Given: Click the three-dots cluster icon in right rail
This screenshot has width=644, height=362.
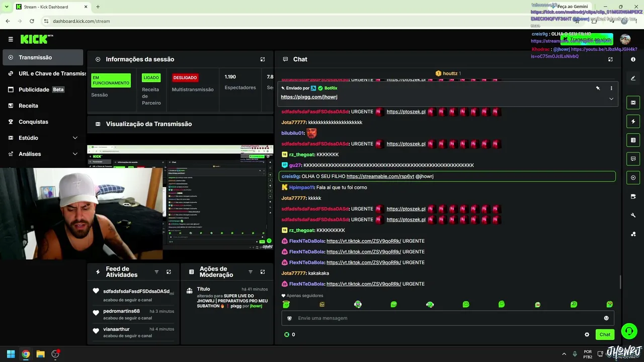Looking at the screenshot, I should click(x=633, y=234).
